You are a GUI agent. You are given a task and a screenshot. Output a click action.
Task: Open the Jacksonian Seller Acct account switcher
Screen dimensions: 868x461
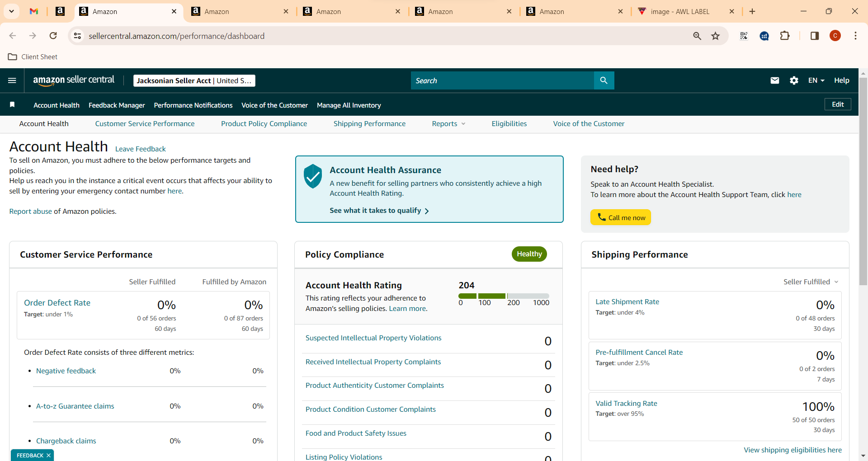(x=194, y=80)
